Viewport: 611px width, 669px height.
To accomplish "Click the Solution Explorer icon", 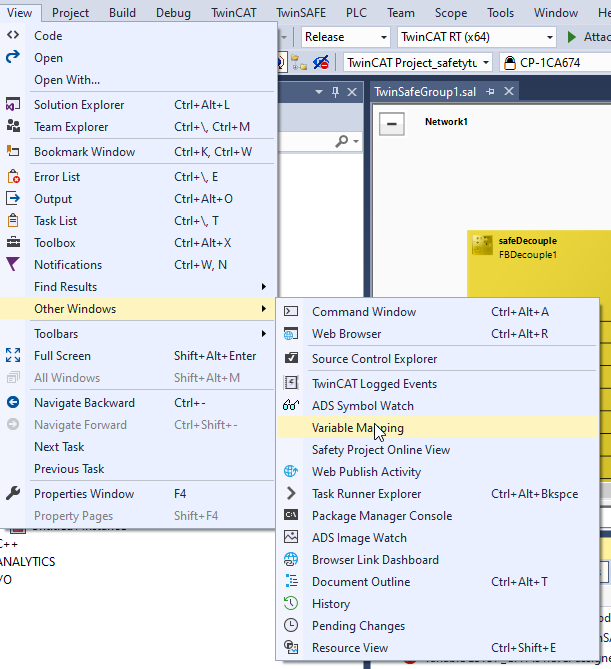I will pyautogui.click(x=13, y=105).
